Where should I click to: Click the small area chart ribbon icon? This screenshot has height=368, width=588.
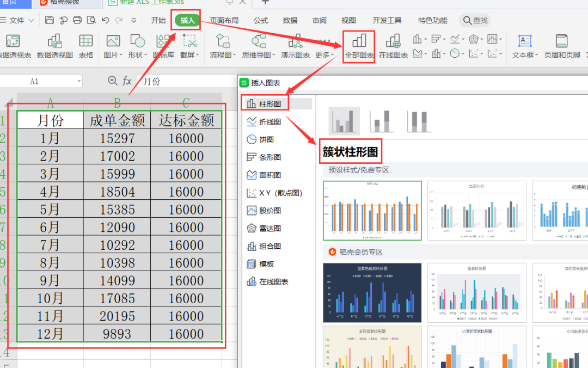pos(418,54)
